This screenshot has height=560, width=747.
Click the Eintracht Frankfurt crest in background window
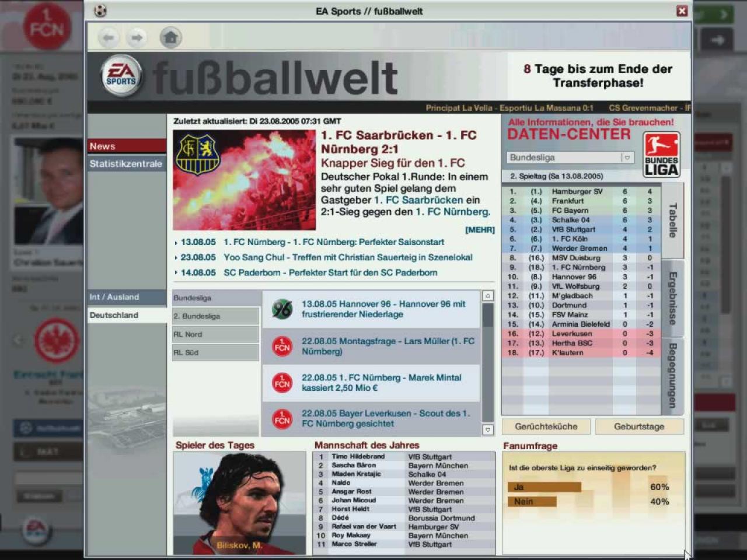coord(57,341)
